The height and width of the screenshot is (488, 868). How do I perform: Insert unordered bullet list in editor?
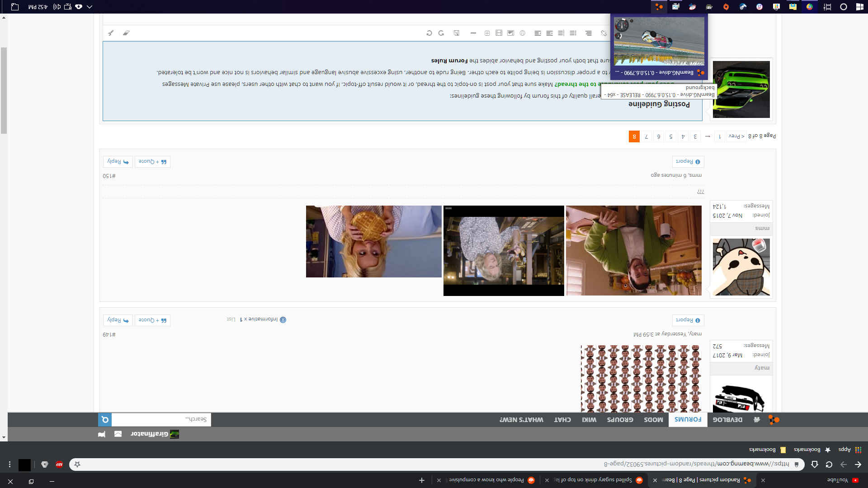573,33
